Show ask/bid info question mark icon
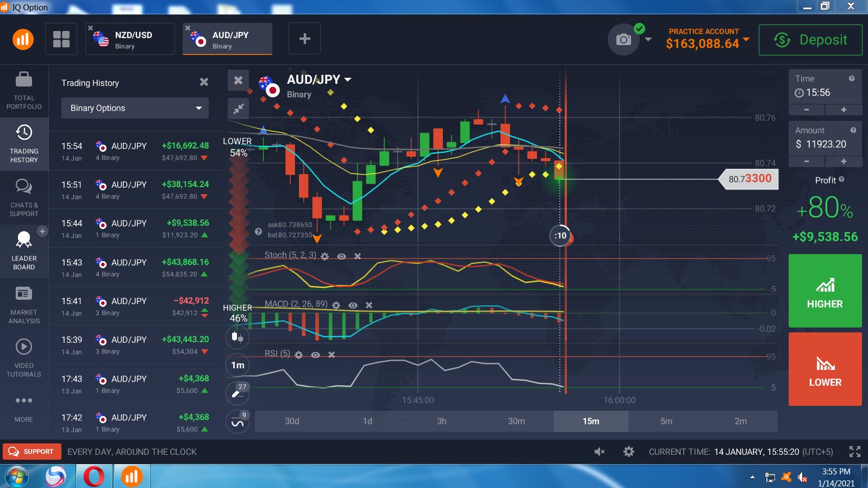868x488 pixels. [x=259, y=231]
